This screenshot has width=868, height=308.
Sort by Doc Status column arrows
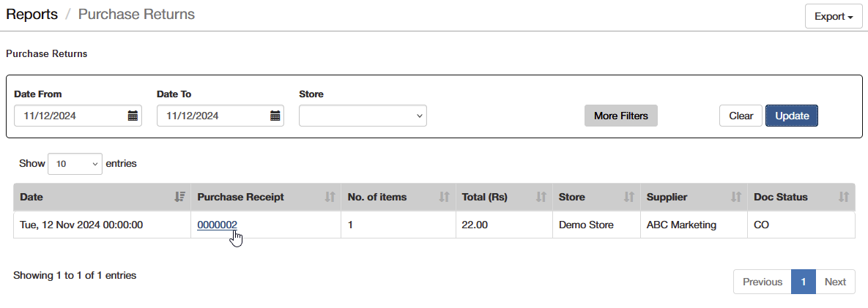coord(844,197)
